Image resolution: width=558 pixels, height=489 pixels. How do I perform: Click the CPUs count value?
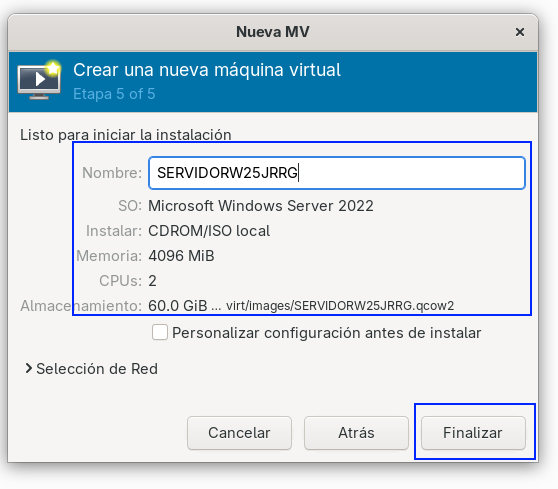point(152,281)
